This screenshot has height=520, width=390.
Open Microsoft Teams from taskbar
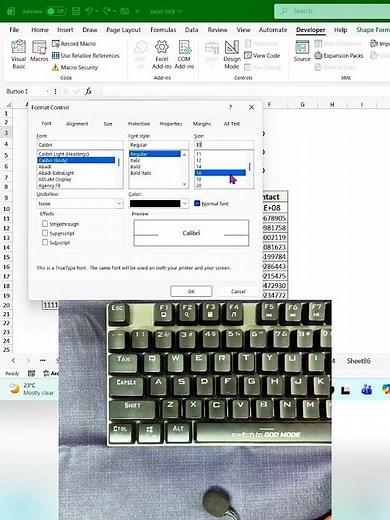[367, 389]
